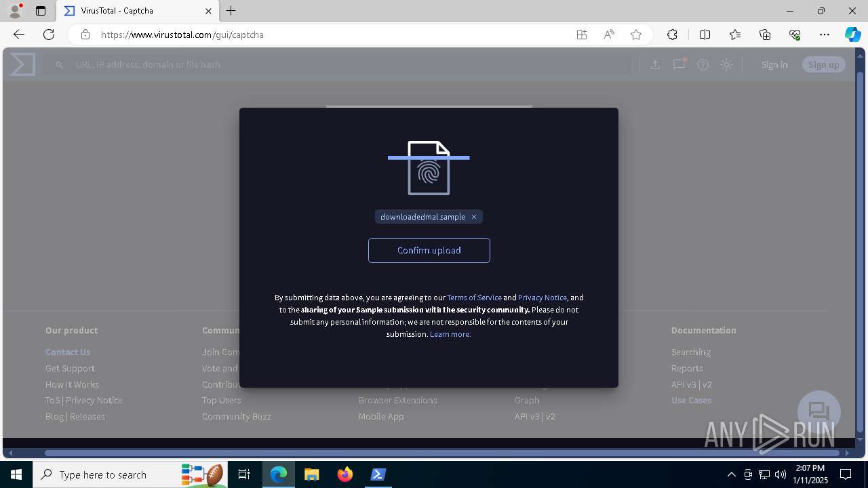Click Reports documentation link
The width and height of the screenshot is (868, 488).
[x=687, y=368]
